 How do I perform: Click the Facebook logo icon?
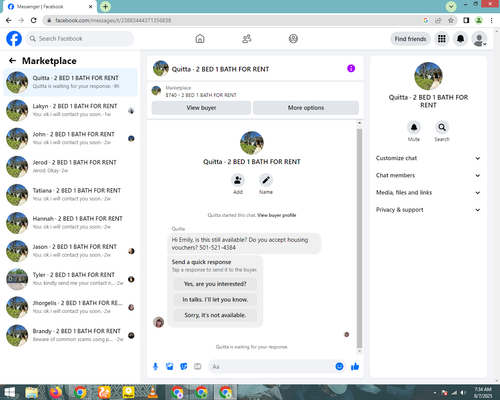pyautogui.click(x=14, y=39)
